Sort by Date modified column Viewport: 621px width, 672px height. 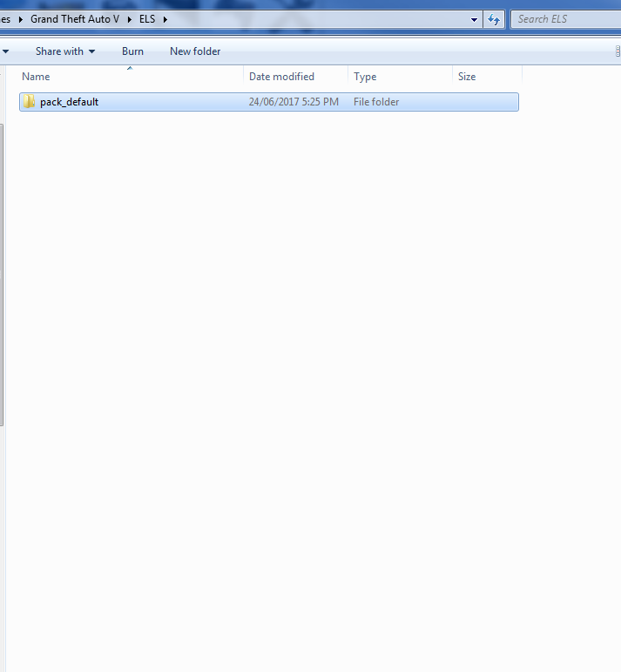click(x=295, y=77)
